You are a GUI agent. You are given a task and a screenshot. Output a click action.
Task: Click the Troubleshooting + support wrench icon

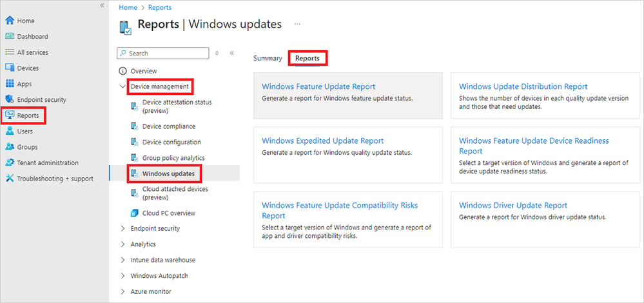[x=10, y=178]
